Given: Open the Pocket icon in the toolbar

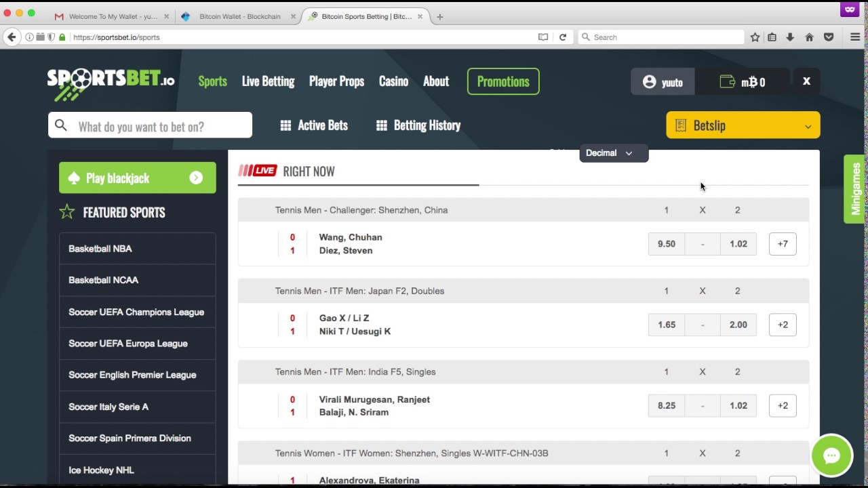Looking at the screenshot, I should (829, 37).
